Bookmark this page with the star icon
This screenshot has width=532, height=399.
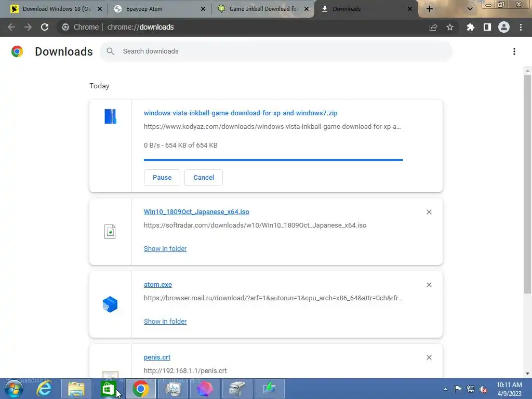coord(450,27)
